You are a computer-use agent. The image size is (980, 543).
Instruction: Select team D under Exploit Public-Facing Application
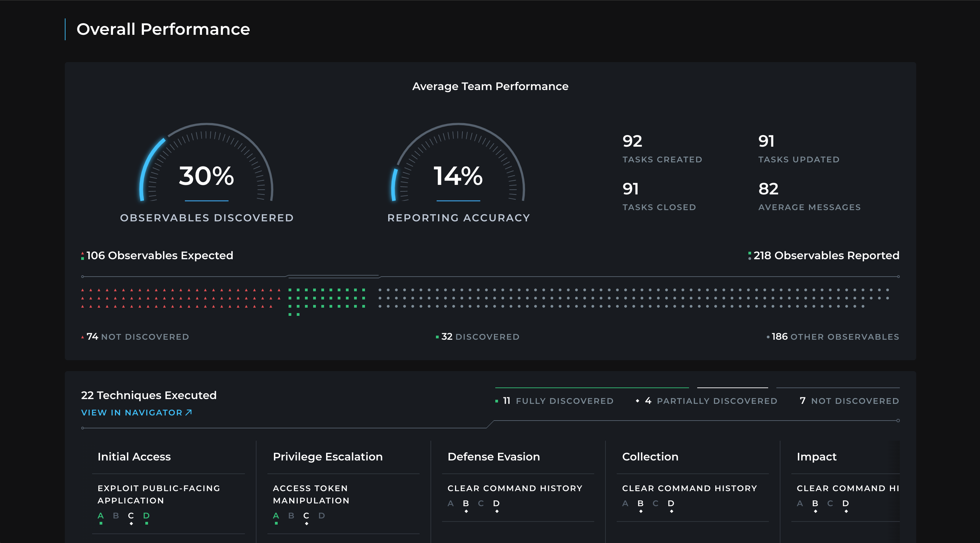146,516
